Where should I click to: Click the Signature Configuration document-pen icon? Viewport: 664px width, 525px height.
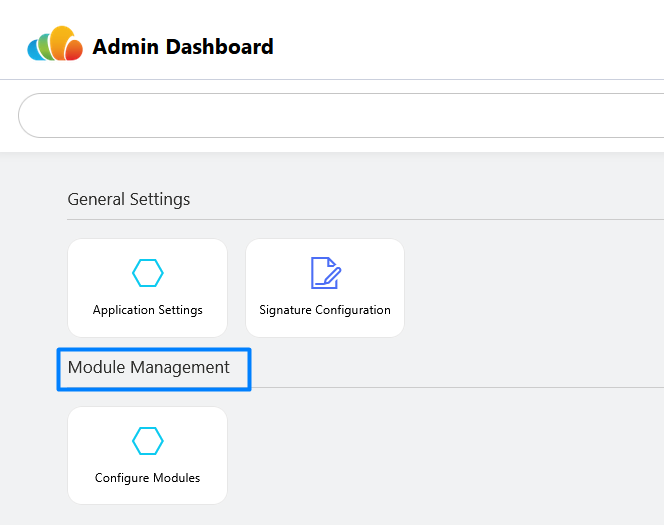coord(326,273)
